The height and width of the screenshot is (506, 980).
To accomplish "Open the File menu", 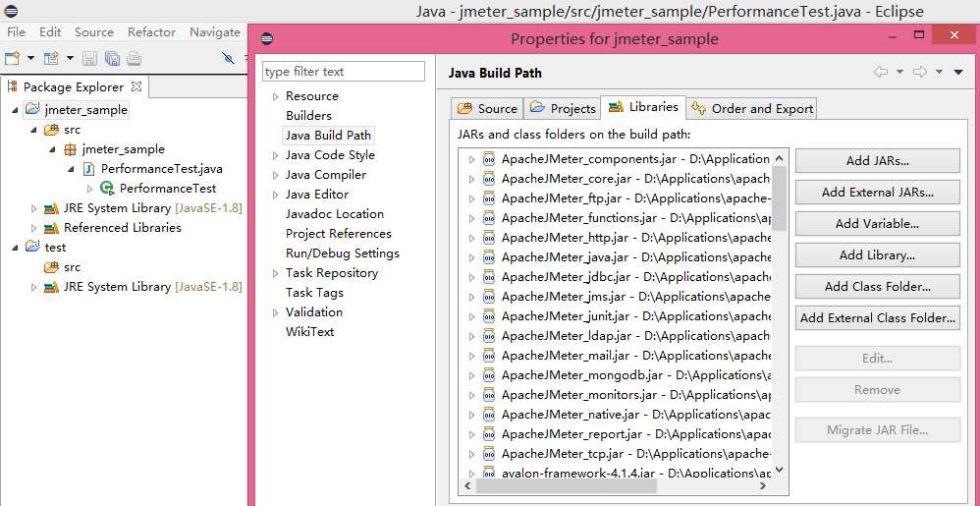I will (17, 31).
